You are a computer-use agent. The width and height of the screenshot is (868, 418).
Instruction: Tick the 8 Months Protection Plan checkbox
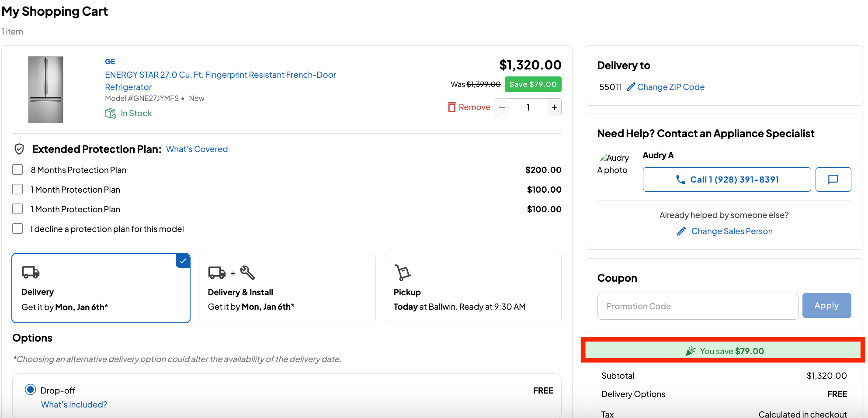pos(17,169)
